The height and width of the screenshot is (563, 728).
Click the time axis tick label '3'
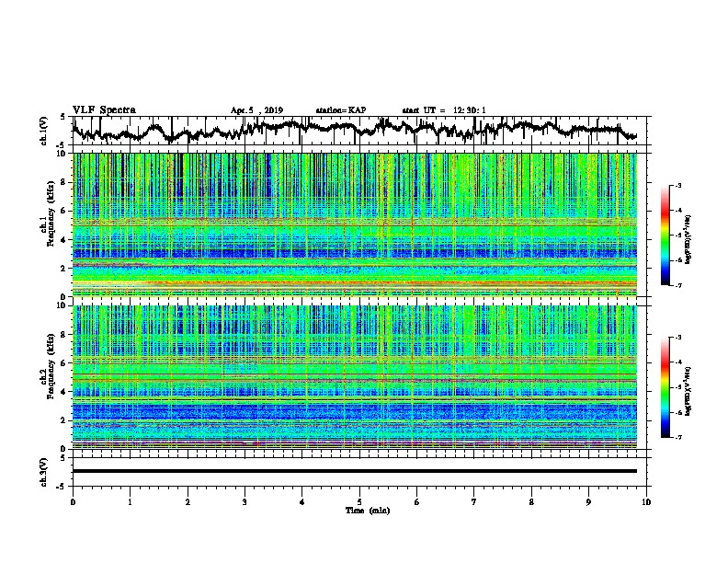245,502
